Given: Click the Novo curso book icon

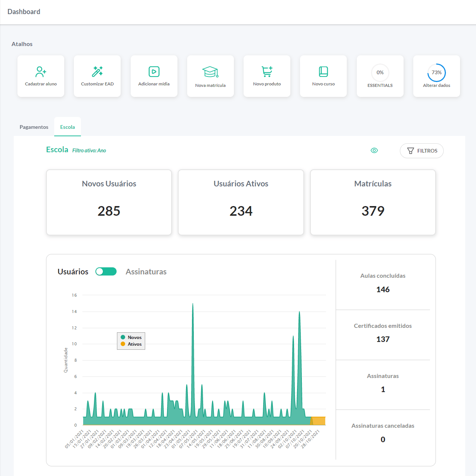Looking at the screenshot, I should click(x=323, y=71).
